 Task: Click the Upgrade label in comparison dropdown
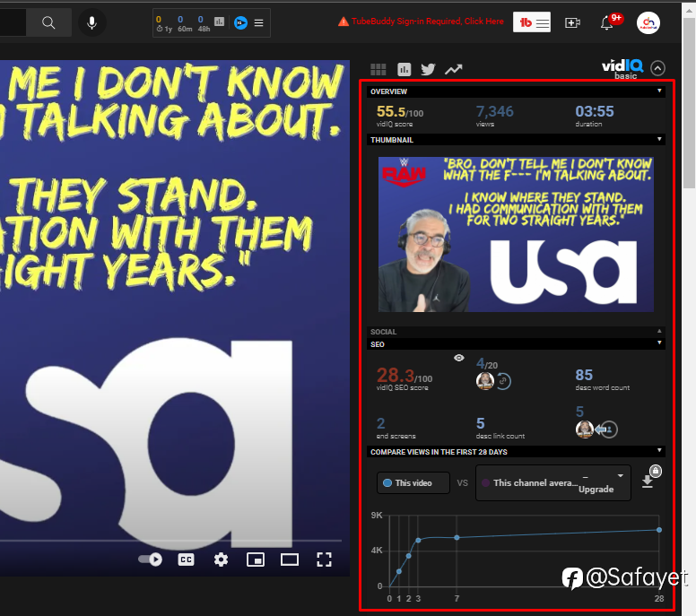click(596, 489)
